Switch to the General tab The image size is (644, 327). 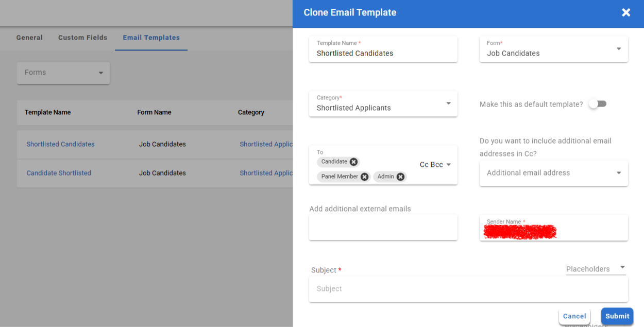coord(29,38)
